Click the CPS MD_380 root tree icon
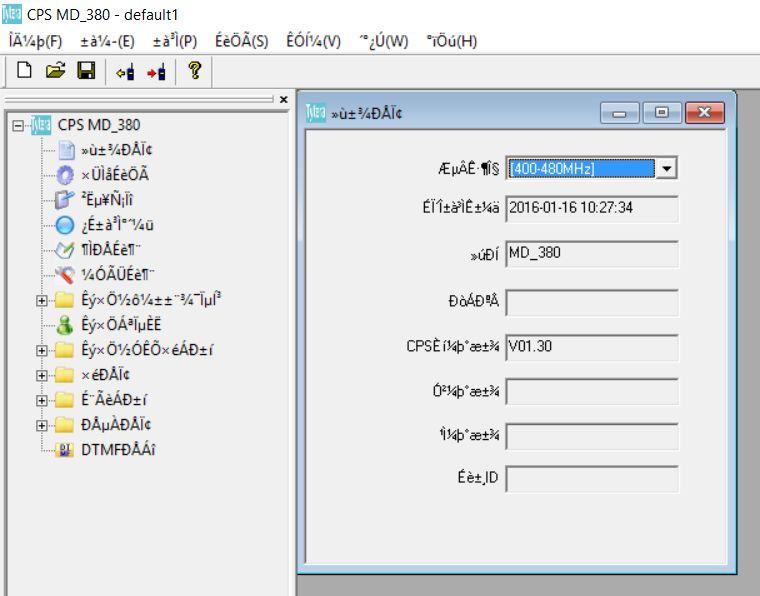This screenshot has width=760, height=596. tap(41, 125)
